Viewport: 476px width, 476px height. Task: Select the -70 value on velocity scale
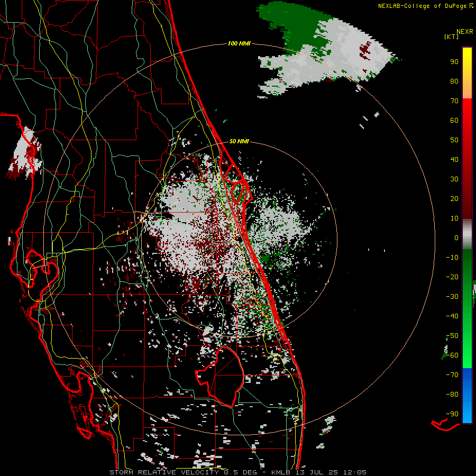tap(452, 375)
